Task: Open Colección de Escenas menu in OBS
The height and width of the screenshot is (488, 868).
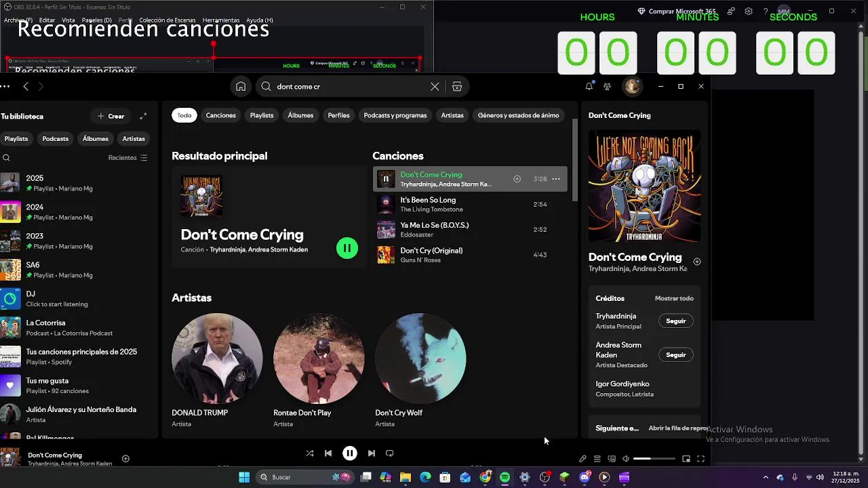Action: click(x=167, y=20)
